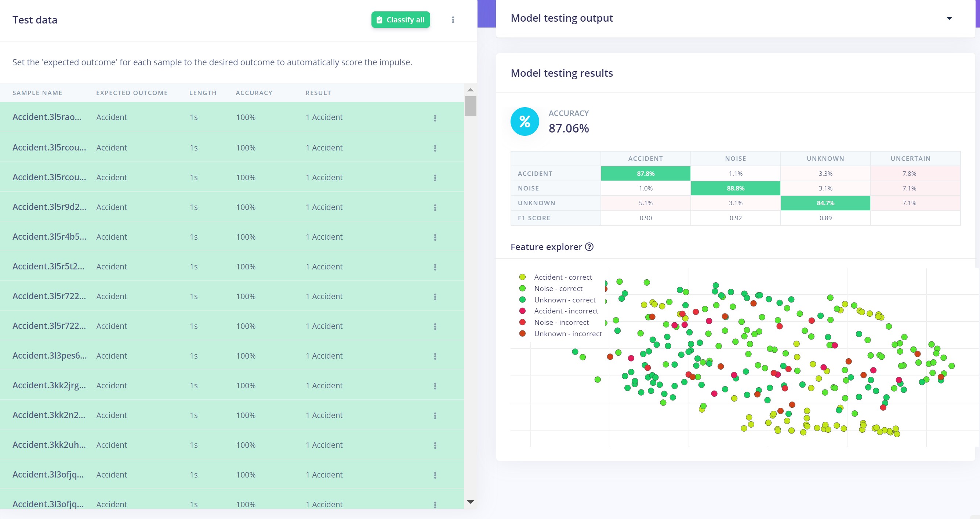Click the 87.8% Accident confusion matrix cell
This screenshot has width=980, height=519.
coord(645,174)
